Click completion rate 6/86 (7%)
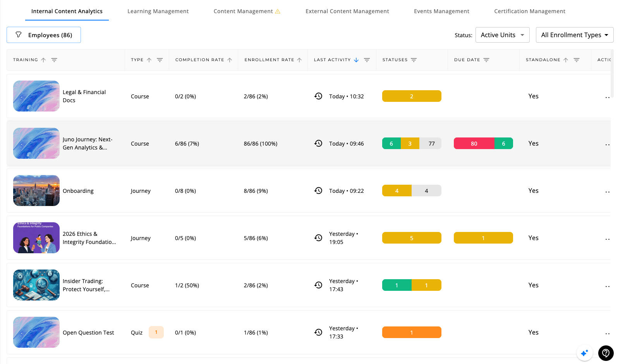Image resolution: width=618 pixels, height=364 pixels. pyautogui.click(x=187, y=144)
